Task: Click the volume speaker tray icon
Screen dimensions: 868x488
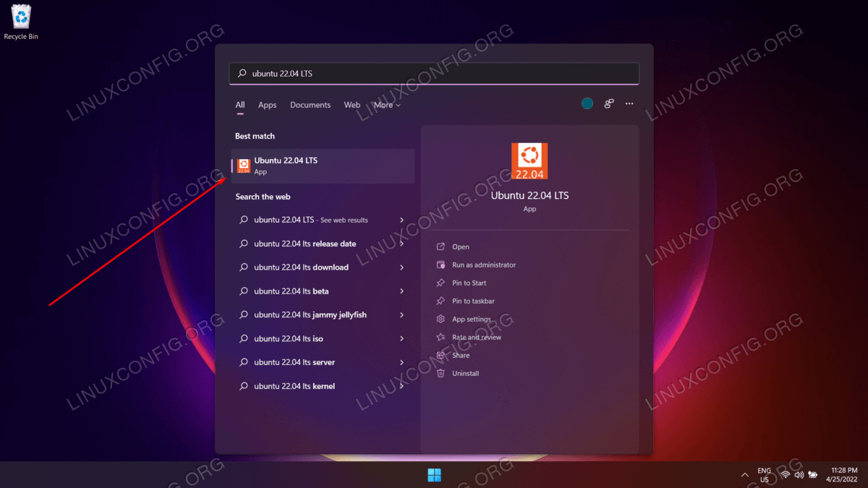Action: tap(799, 475)
